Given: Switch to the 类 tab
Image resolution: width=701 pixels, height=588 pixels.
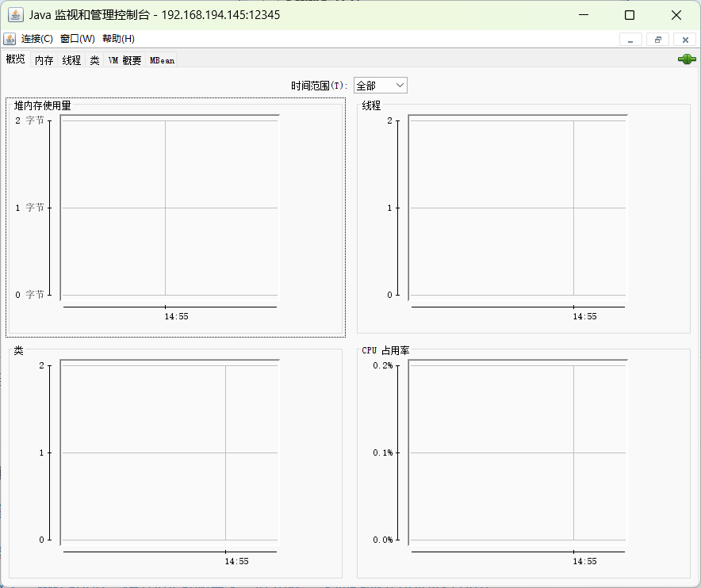Looking at the screenshot, I should (94, 60).
